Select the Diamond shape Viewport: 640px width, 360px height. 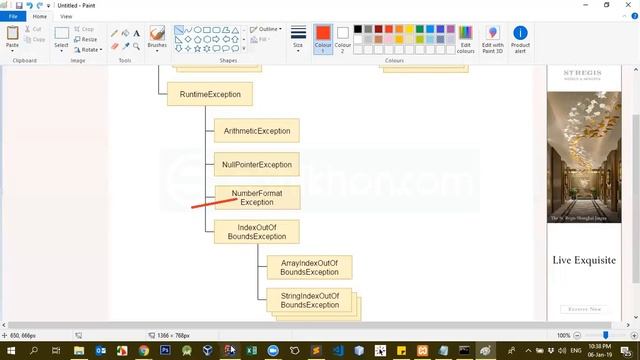188,40
